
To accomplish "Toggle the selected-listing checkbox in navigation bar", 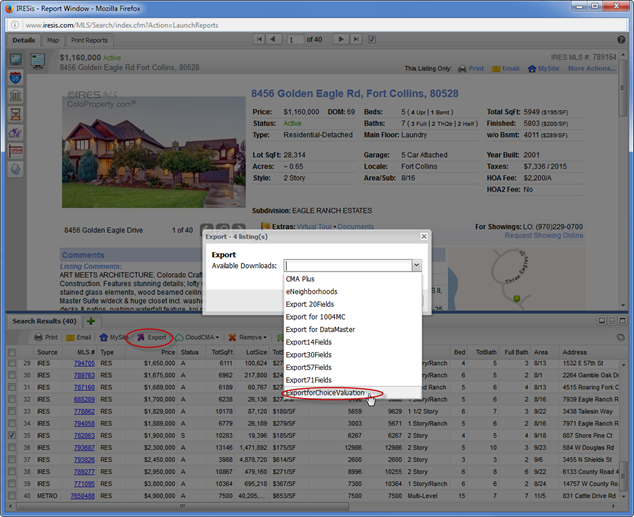I will click(x=372, y=39).
